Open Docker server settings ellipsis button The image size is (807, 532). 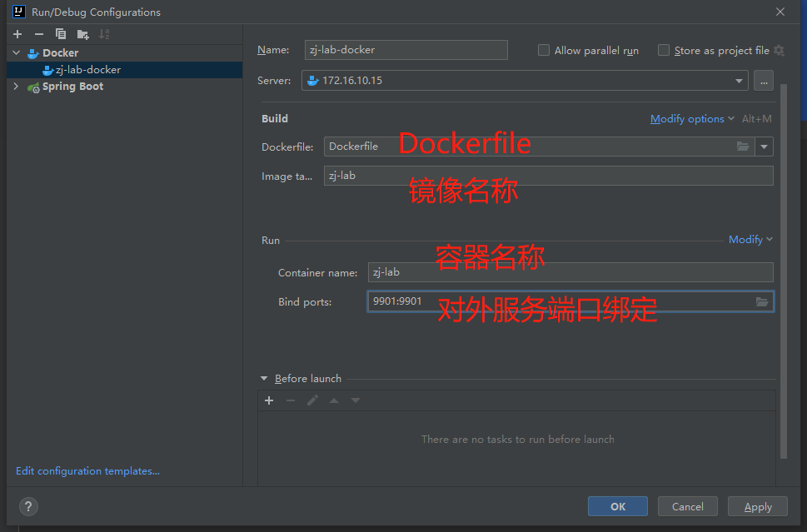tap(764, 81)
